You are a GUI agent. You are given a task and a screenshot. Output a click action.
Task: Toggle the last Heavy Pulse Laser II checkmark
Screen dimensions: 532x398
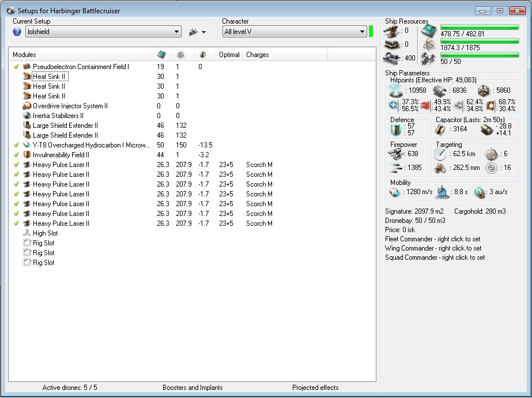pos(16,223)
